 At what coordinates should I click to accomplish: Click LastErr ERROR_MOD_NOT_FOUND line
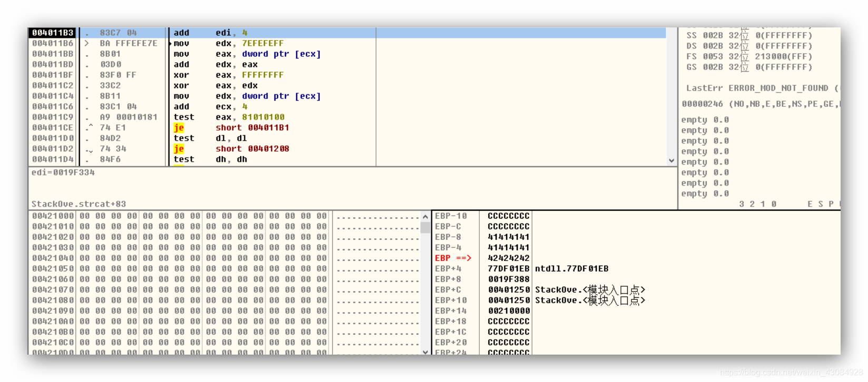(x=762, y=88)
